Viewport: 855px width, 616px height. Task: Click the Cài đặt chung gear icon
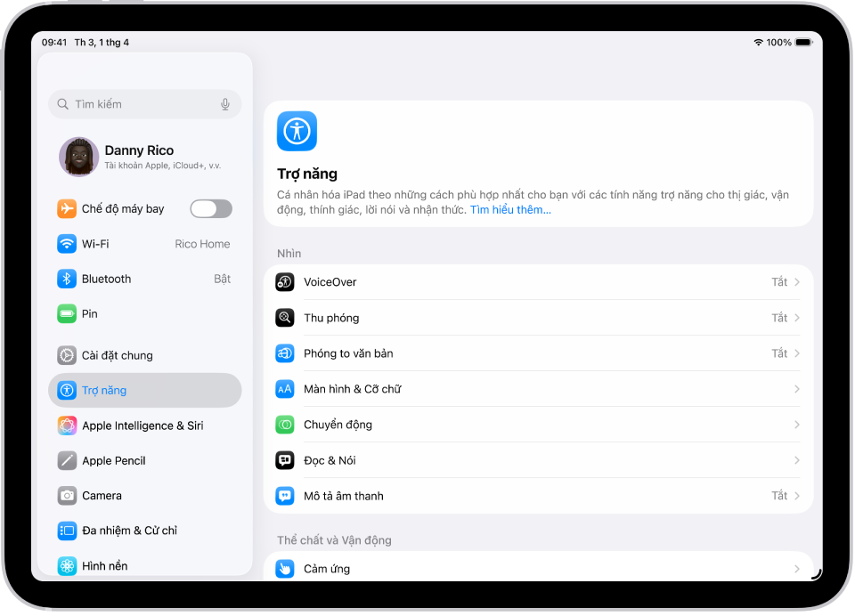[67, 355]
